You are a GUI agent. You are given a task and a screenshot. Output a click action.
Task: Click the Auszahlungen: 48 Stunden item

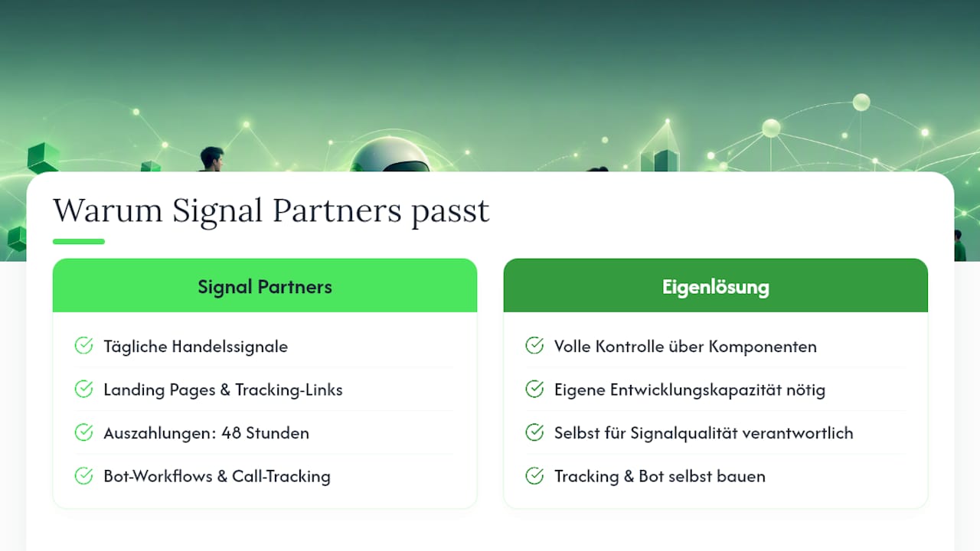[x=207, y=433]
